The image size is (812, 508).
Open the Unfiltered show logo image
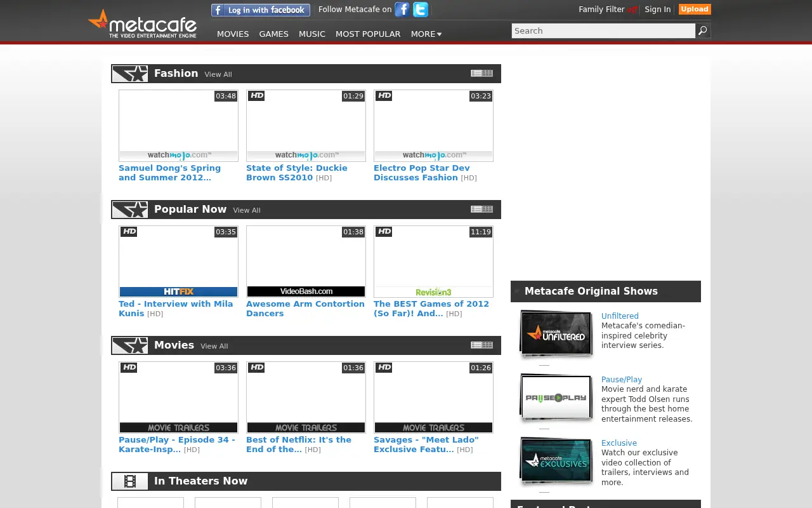pyautogui.click(x=556, y=333)
